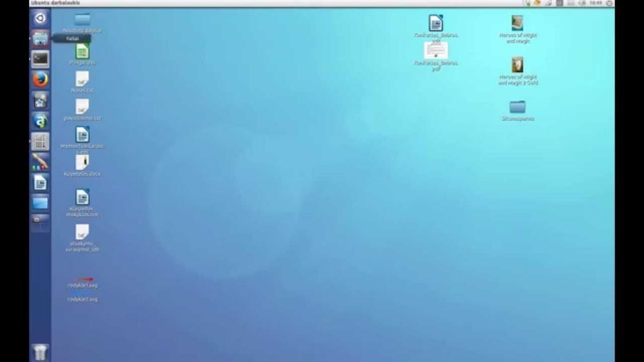The width and height of the screenshot is (644, 362).
Task: Open the Belarus .pdf file thumbnail
Action: pos(436,57)
